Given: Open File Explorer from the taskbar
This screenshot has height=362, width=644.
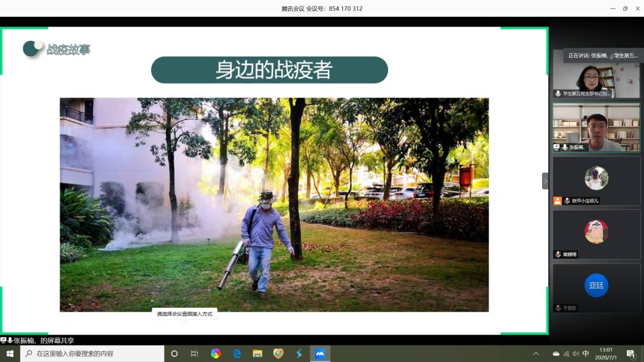Looking at the screenshot, I should point(257,354).
